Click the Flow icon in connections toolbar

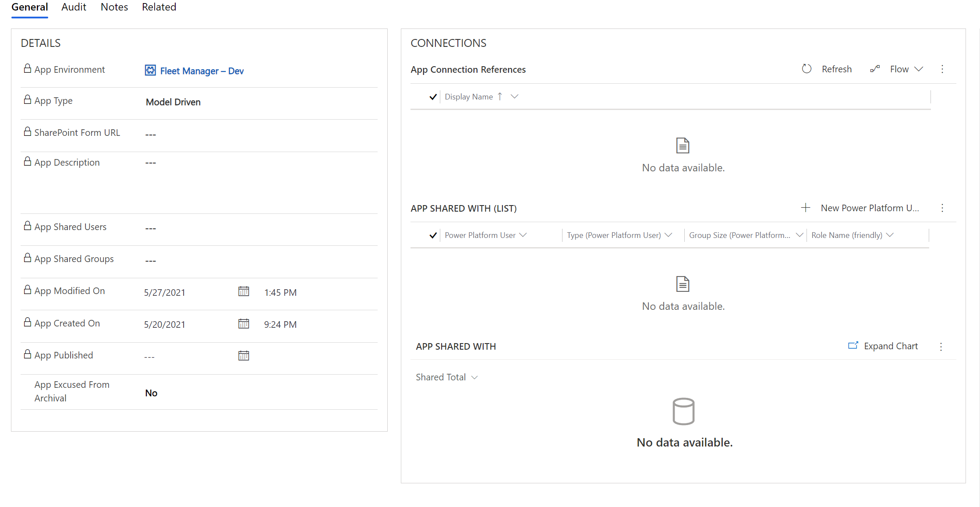click(875, 69)
